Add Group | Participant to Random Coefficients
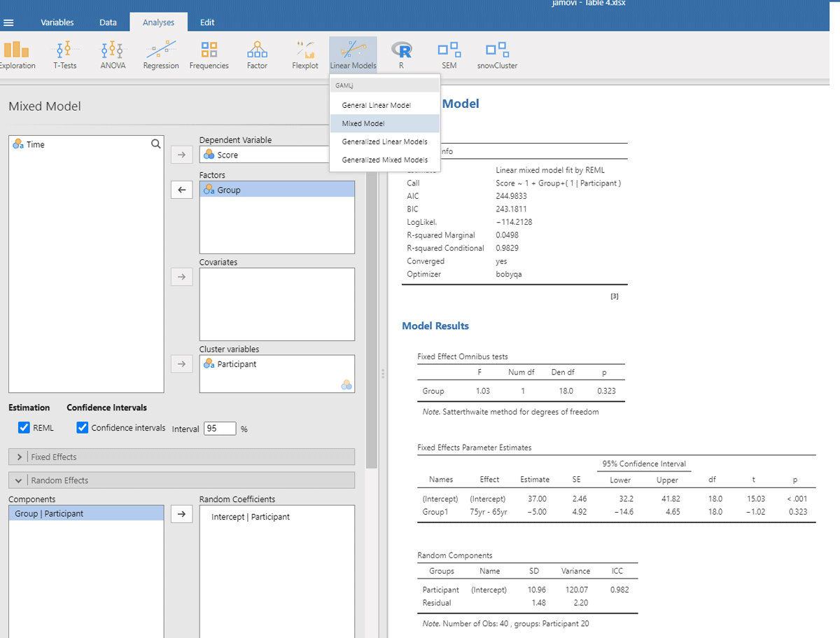 point(181,514)
